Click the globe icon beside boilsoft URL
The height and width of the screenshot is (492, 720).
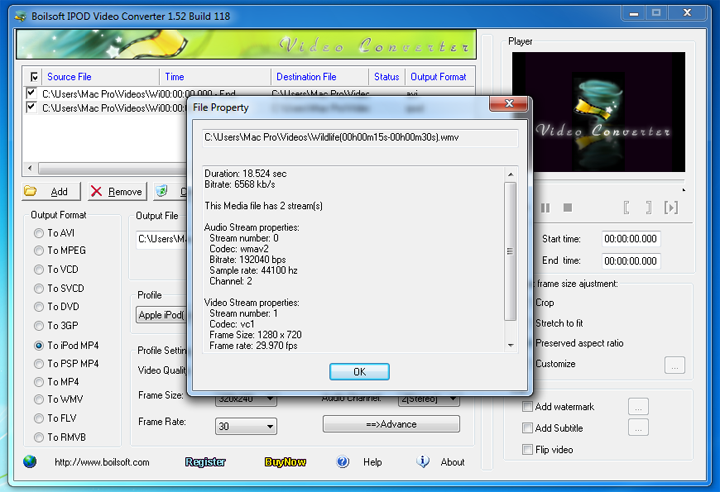coord(30,461)
